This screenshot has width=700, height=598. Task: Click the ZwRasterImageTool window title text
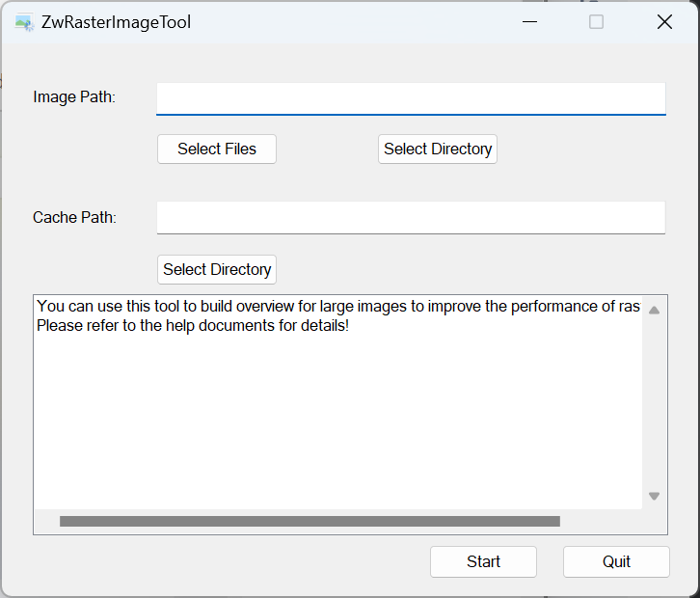116,22
